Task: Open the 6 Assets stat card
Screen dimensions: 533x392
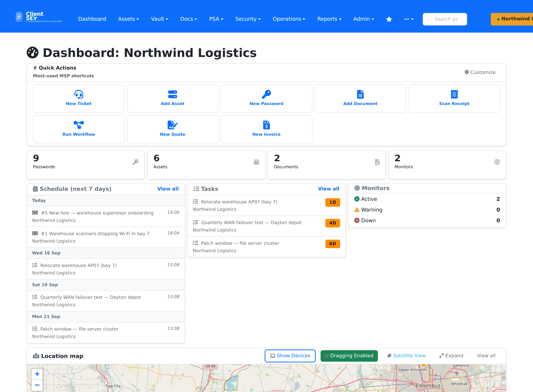Action: point(206,165)
